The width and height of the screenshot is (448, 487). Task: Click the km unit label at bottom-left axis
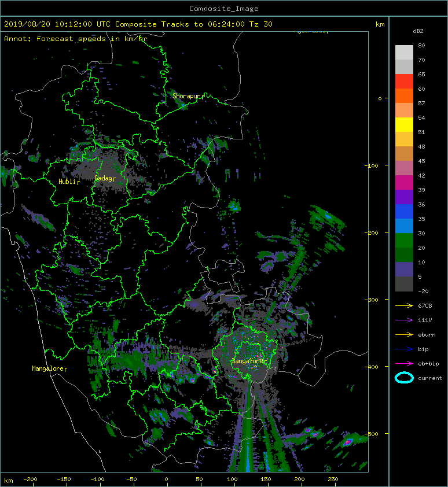point(9,481)
